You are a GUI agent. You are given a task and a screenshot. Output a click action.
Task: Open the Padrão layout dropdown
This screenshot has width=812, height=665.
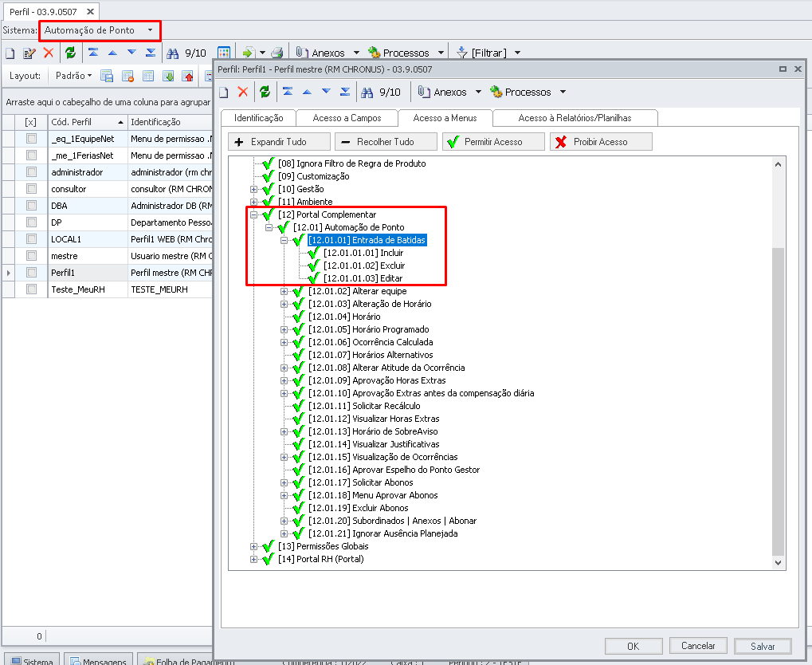click(73, 76)
